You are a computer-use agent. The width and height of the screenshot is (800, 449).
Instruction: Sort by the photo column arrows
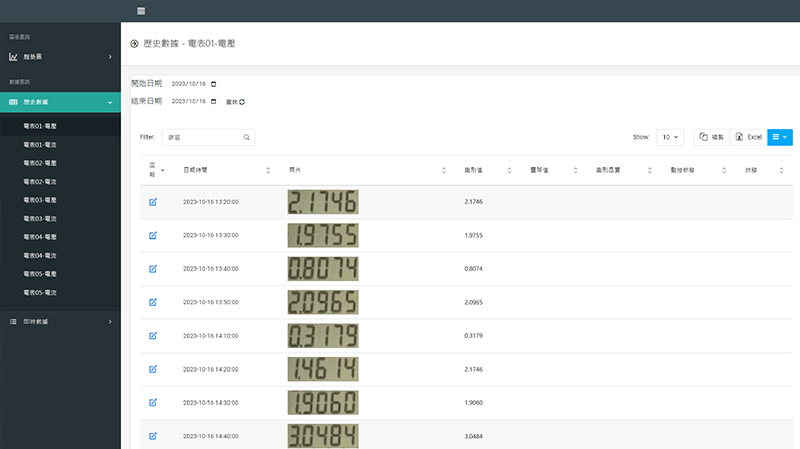[x=443, y=170]
